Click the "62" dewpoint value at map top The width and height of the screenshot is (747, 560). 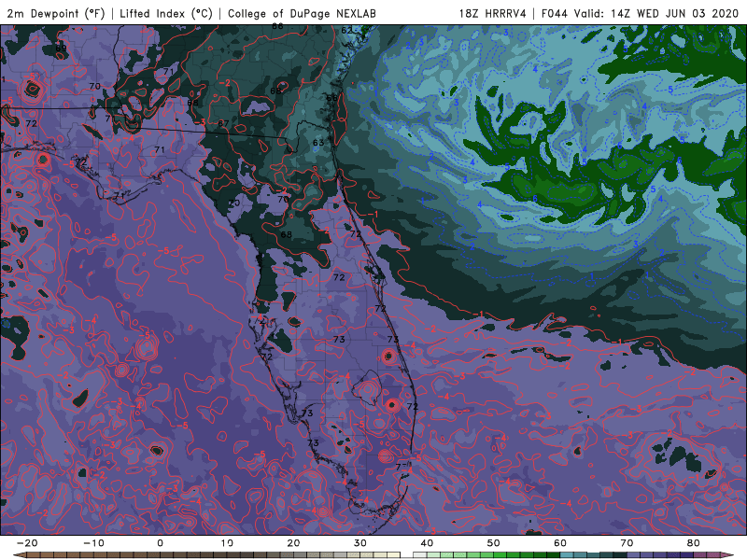coord(346,30)
